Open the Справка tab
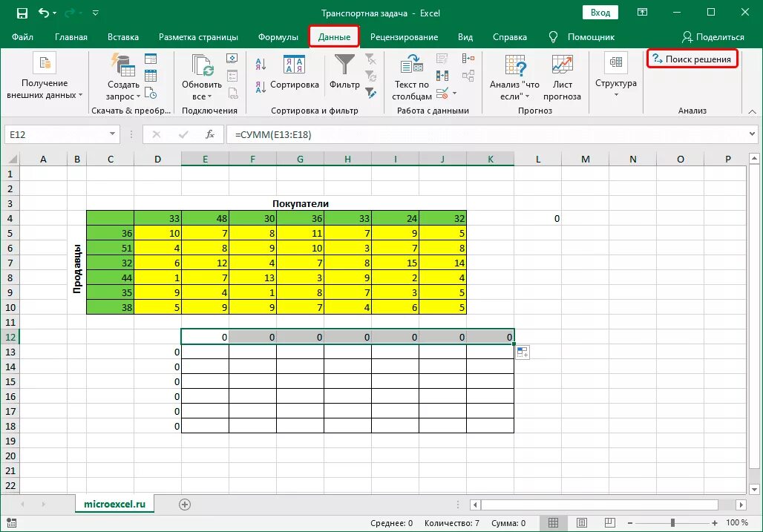The height and width of the screenshot is (532, 763). coord(509,37)
